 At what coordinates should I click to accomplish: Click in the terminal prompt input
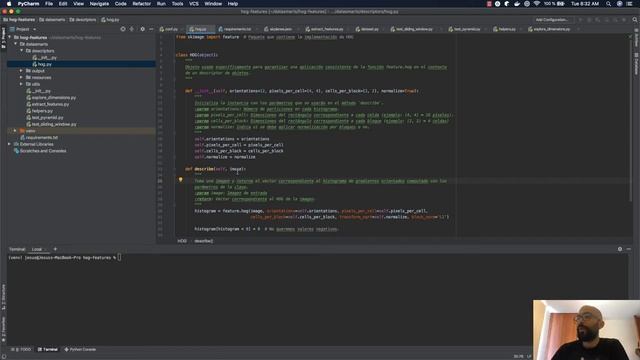click(119, 258)
